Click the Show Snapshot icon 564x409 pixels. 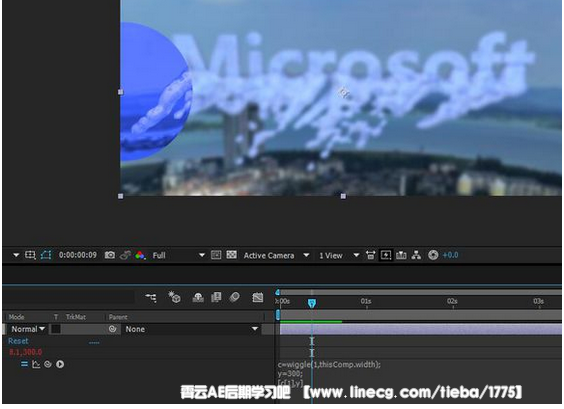pyautogui.click(x=125, y=255)
